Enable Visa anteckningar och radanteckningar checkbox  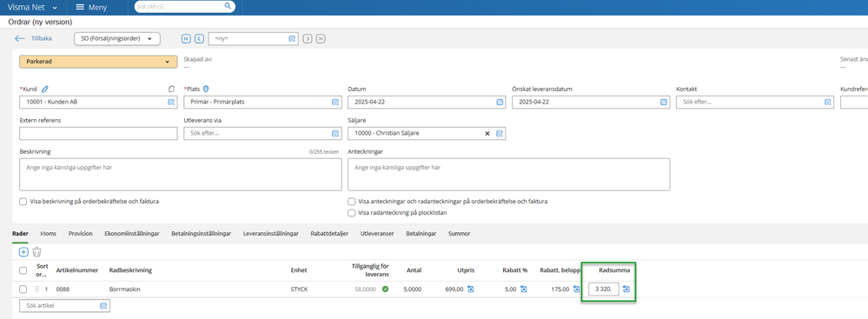click(x=352, y=202)
